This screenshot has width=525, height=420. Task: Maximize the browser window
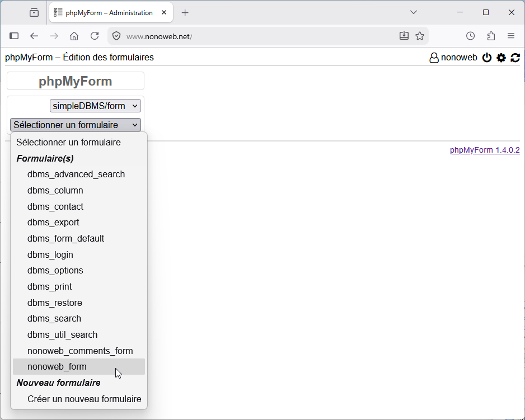(486, 12)
